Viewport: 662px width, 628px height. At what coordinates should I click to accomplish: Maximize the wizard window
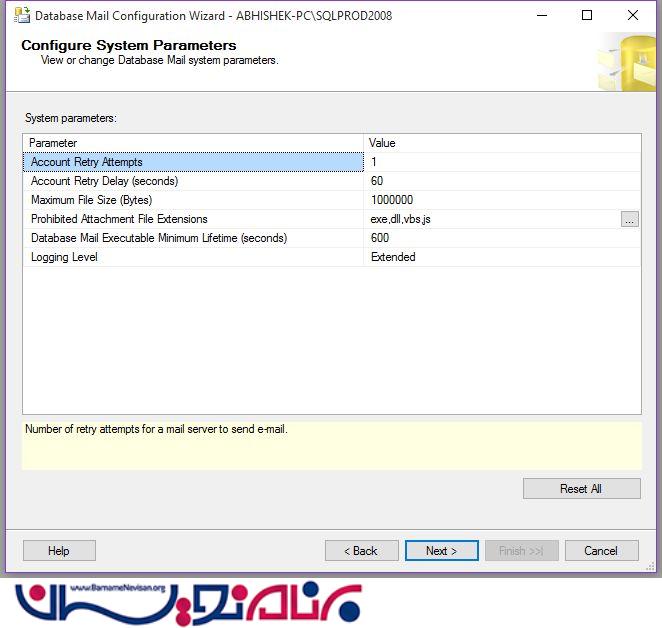click(587, 15)
